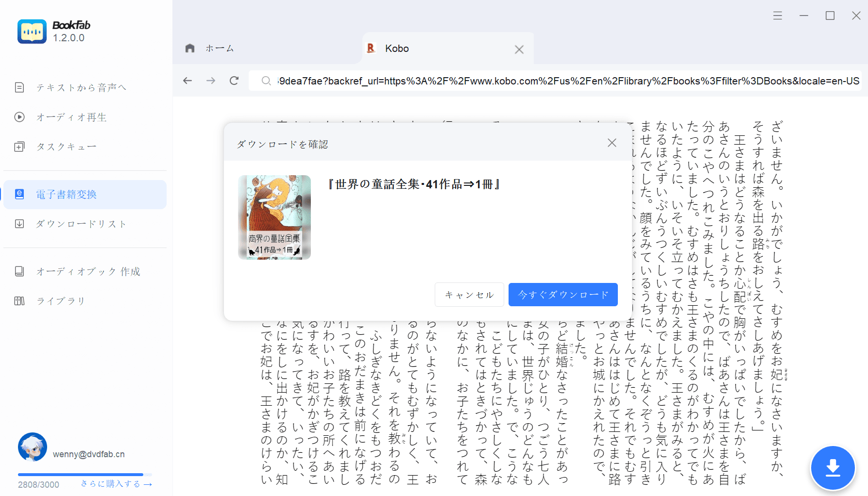Click the download list icon
The image size is (868, 496).
click(19, 224)
